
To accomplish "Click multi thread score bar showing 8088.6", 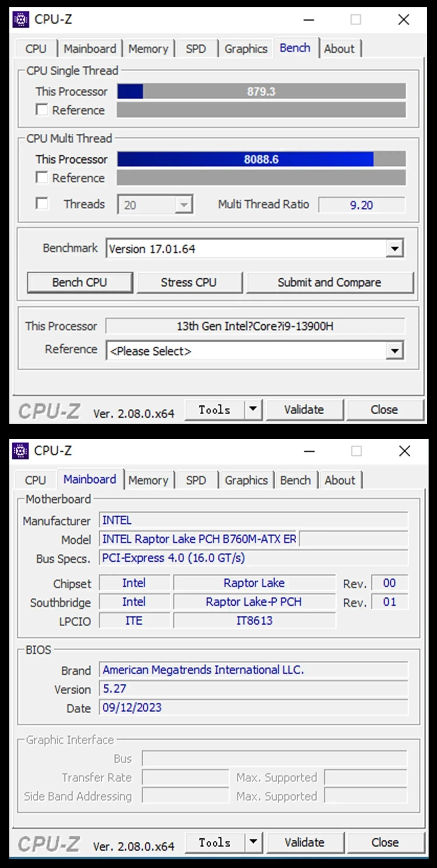I will [x=261, y=159].
